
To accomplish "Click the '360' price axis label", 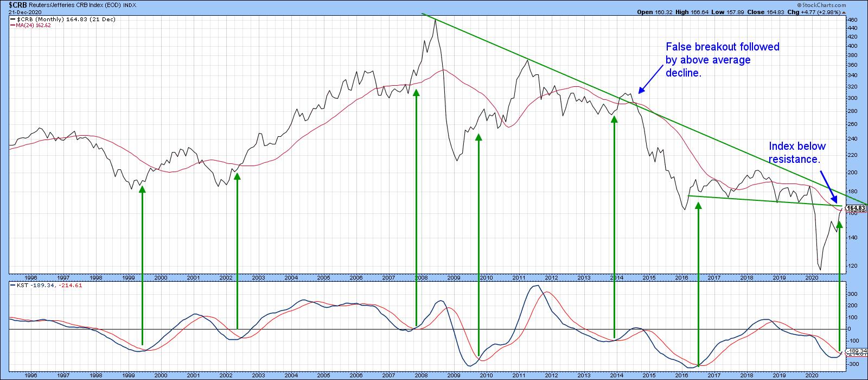I will (x=851, y=66).
